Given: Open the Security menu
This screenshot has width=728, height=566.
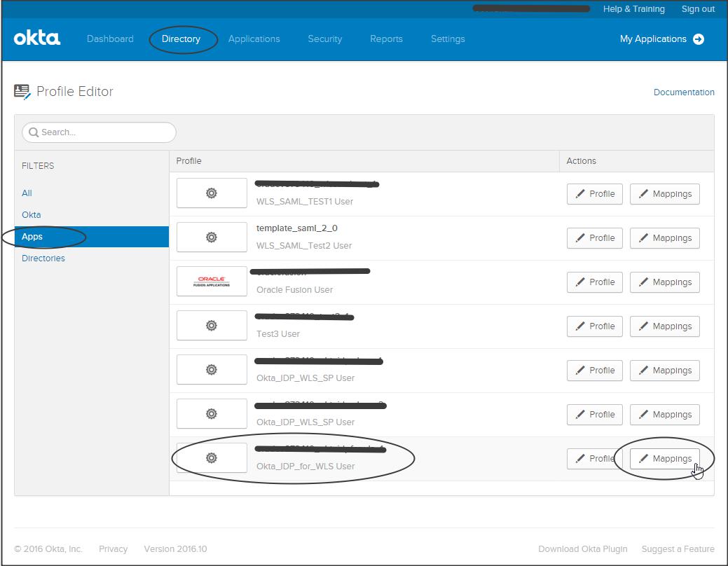Looking at the screenshot, I should click(x=325, y=39).
